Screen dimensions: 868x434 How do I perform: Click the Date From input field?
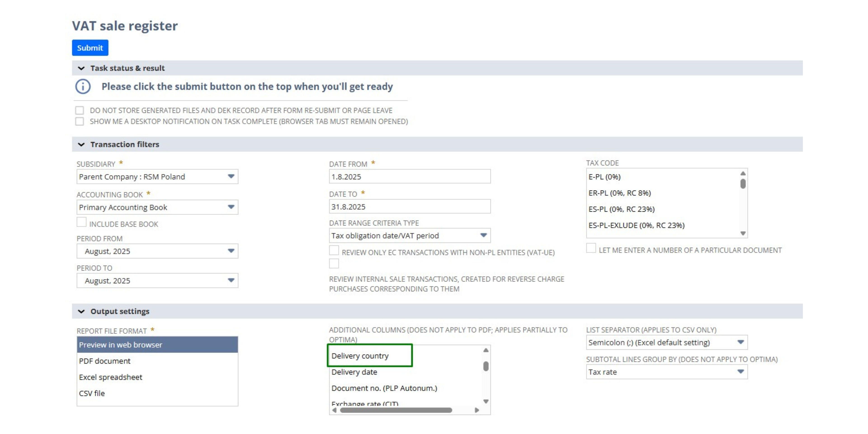click(409, 177)
